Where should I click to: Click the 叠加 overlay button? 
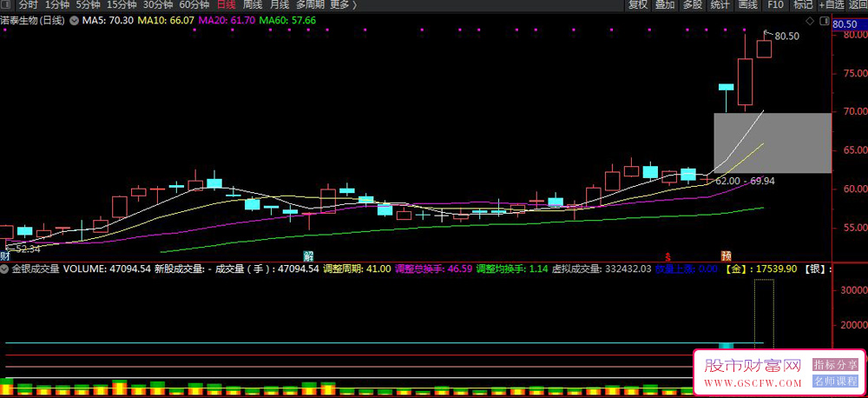[x=666, y=5]
